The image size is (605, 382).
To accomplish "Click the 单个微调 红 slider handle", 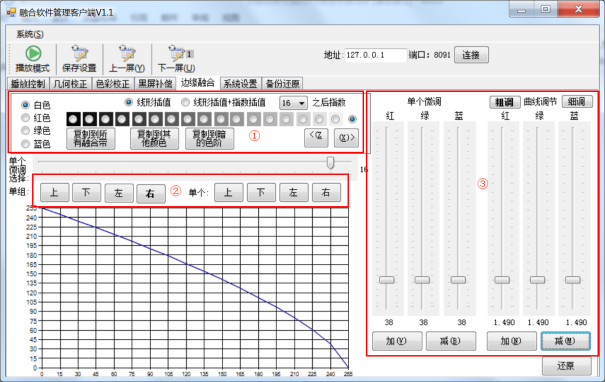I will [x=387, y=280].
